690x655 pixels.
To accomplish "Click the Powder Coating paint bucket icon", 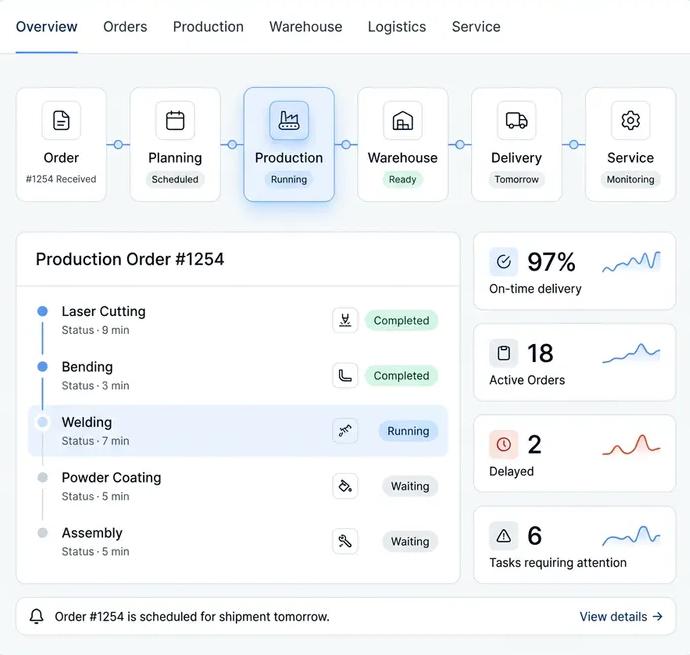I will (x=345, y=486).
